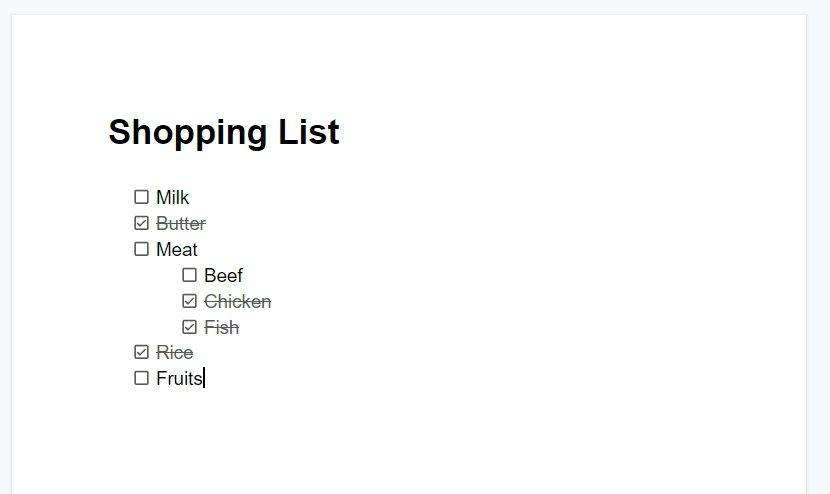The width and height of the screenshot is (830, 494).
Task: Tick the Fruits checkbox
Action: point(141,378)
